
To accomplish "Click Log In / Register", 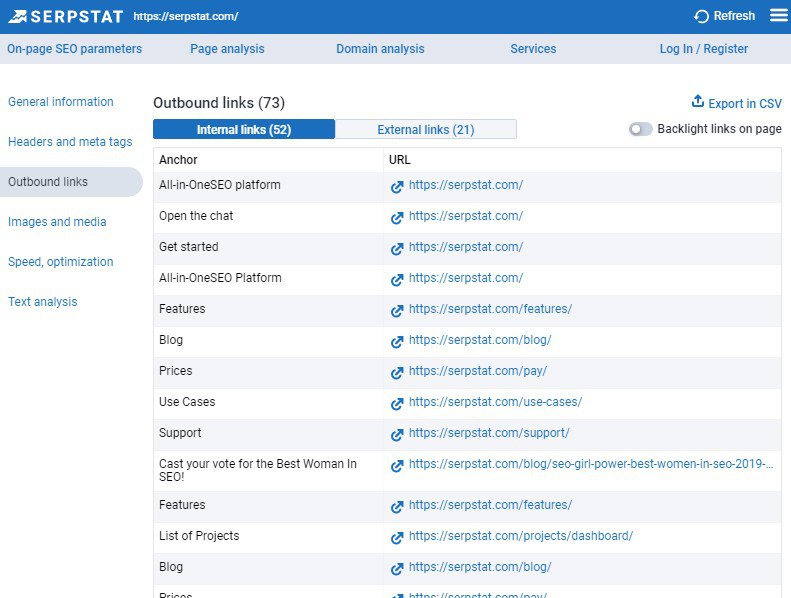I will 704,49.
